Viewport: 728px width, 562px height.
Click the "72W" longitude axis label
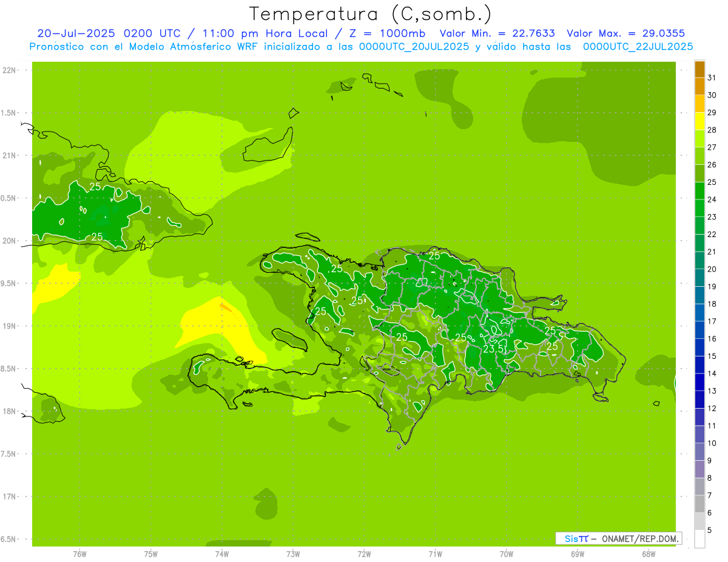coord(364,554)
